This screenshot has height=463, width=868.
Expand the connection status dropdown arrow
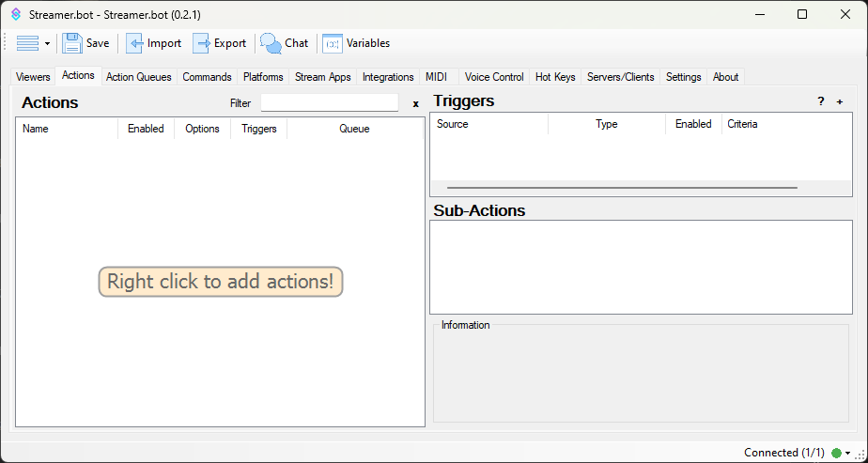click(x=847, y=453)
